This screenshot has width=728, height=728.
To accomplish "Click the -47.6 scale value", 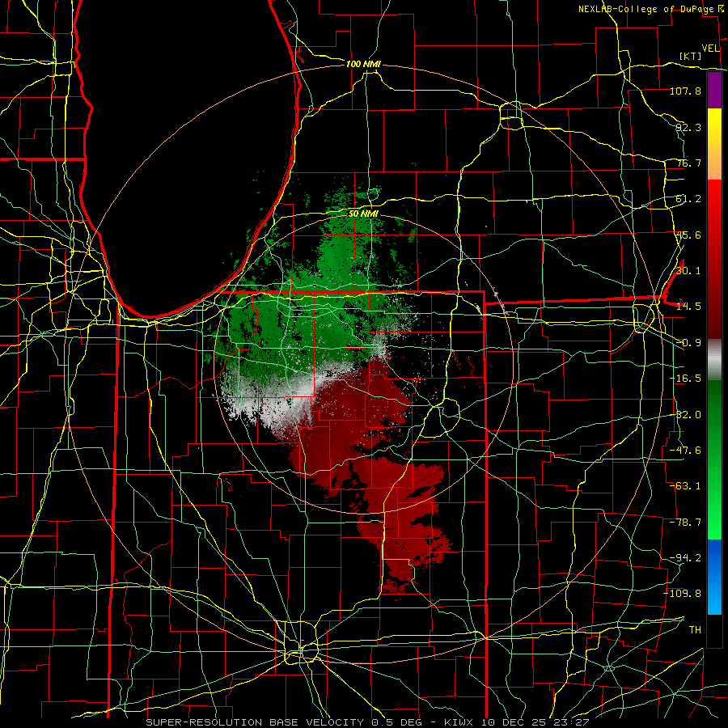I will point(685,451).
